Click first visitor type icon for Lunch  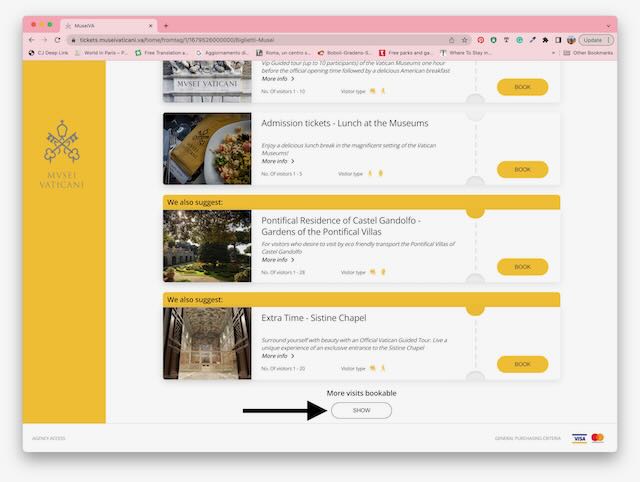coord(370,173)
